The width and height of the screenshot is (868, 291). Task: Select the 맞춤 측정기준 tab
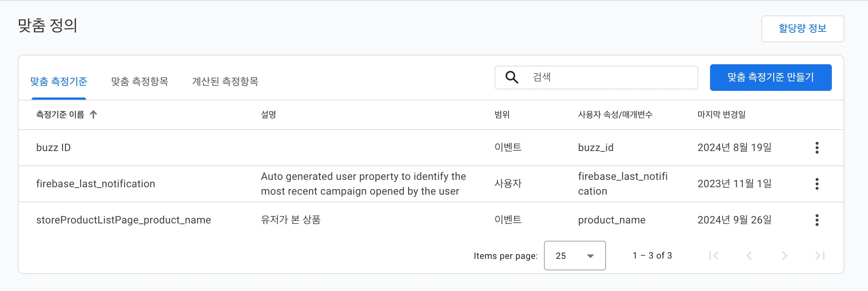[59, 81]
